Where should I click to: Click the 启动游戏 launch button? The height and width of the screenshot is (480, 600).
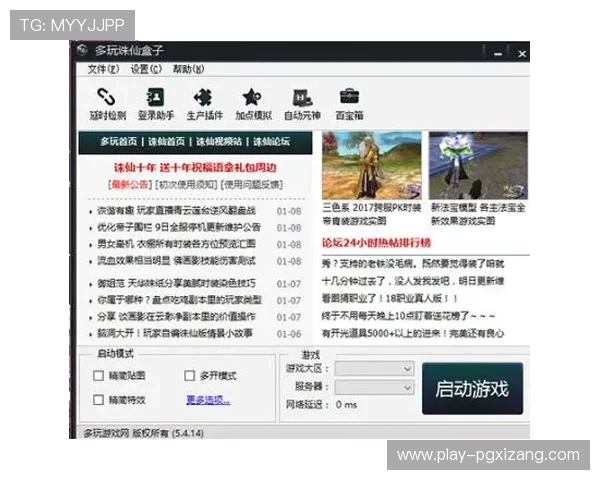coord(472,389)
